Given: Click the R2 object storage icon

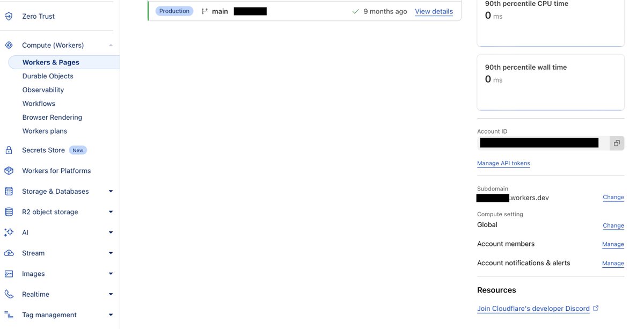Looking at the screenshot, I should coord(9,212).
